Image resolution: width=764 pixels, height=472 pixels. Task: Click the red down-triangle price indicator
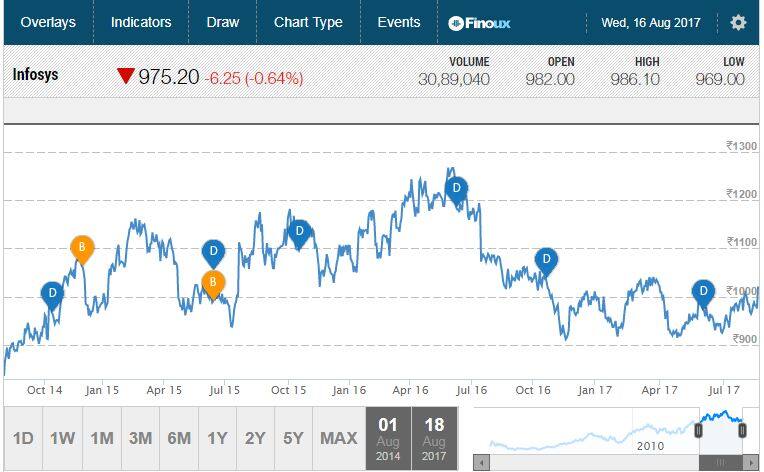click(125, 76)
